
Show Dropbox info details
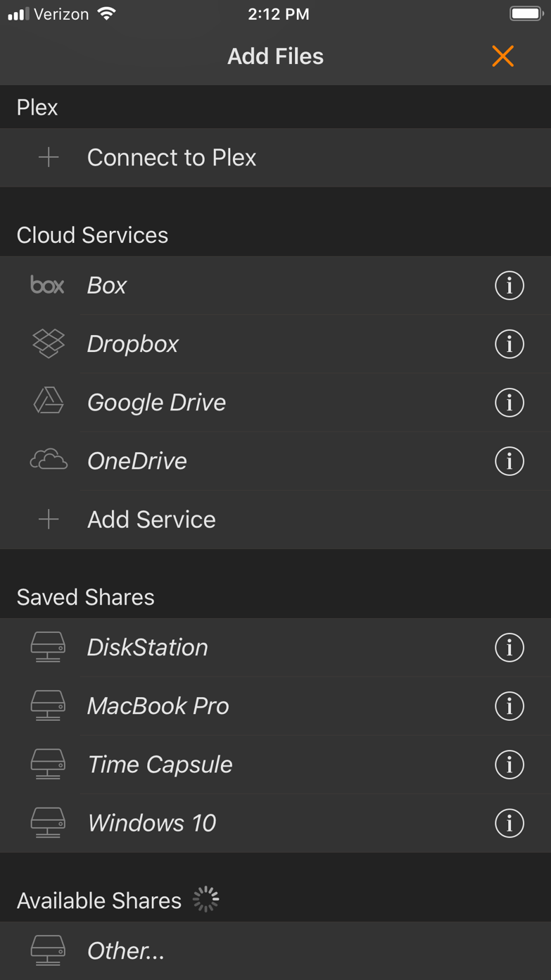point(509,344)
